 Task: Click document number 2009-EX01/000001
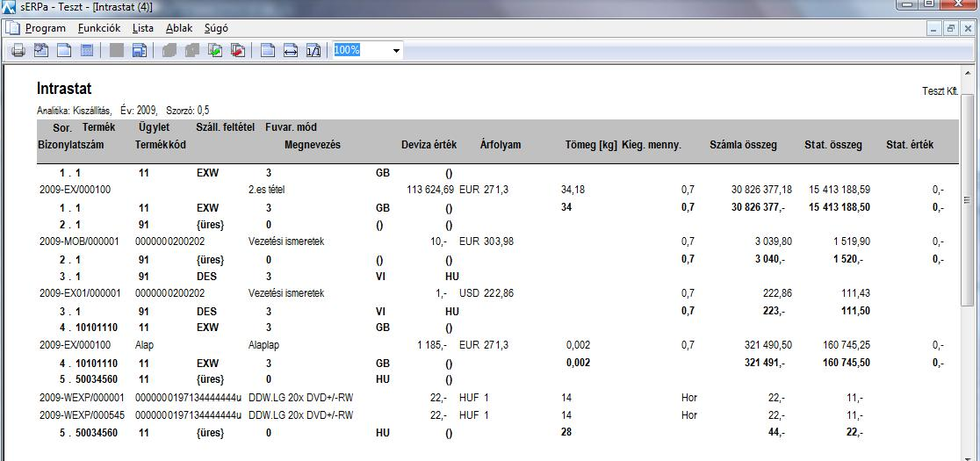click(x=79, y=293)
